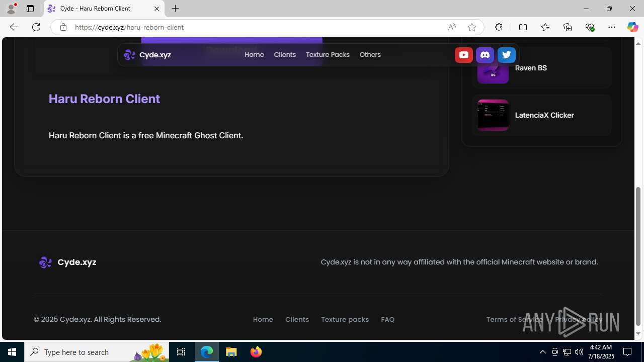Open Windows Start menu
The height and width of the screenshot is (362, 644).
tap(12, 352)
